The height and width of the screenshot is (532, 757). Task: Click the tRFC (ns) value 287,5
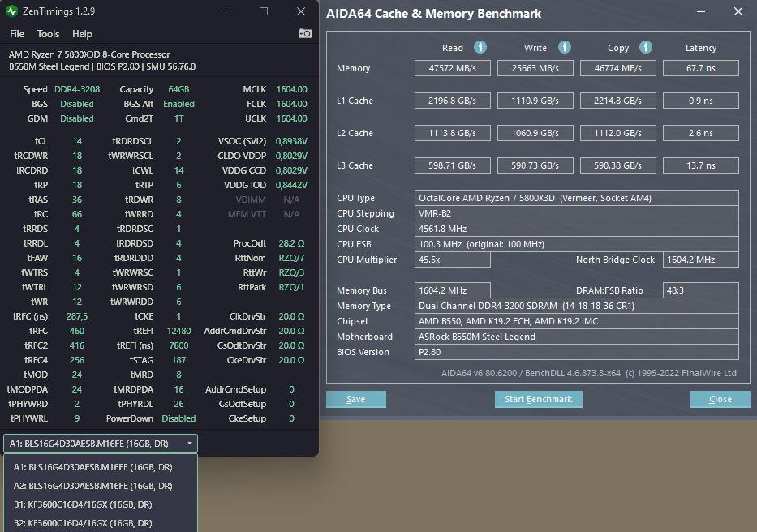click(x=77, y=316)
